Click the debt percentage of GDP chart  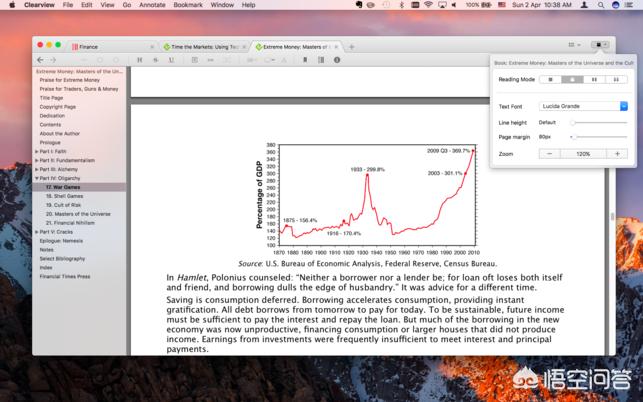(x=368, y=199)
